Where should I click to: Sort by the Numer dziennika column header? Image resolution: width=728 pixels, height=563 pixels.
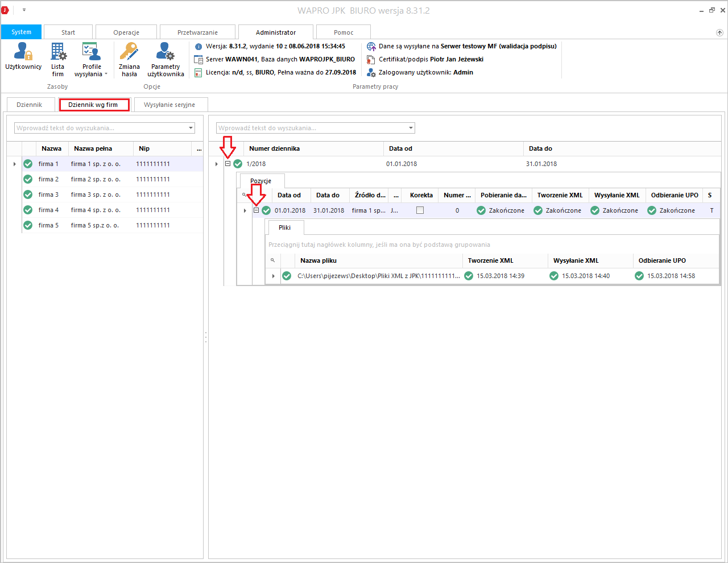[x=274, y=148]
